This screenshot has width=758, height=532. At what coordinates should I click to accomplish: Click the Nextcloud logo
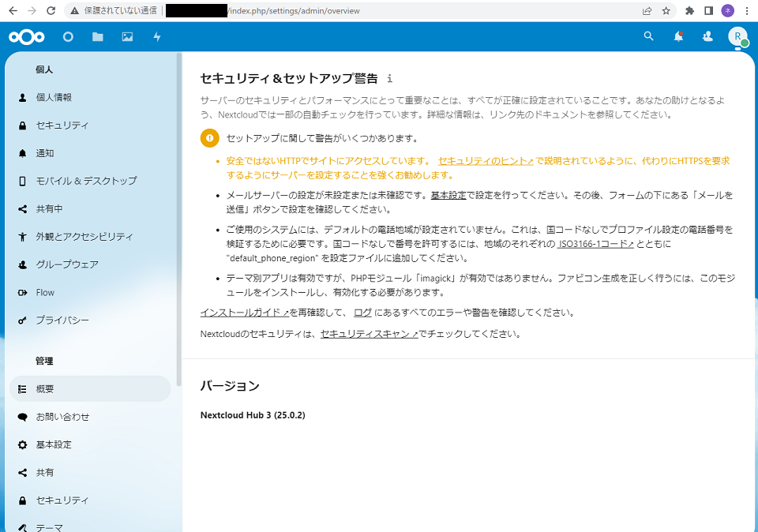pos(27,37)
